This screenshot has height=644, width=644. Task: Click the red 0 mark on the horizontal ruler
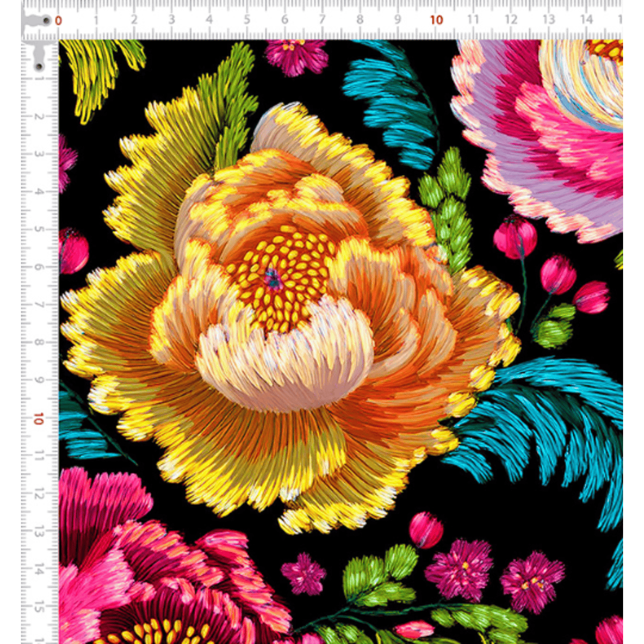pos(59,20)
